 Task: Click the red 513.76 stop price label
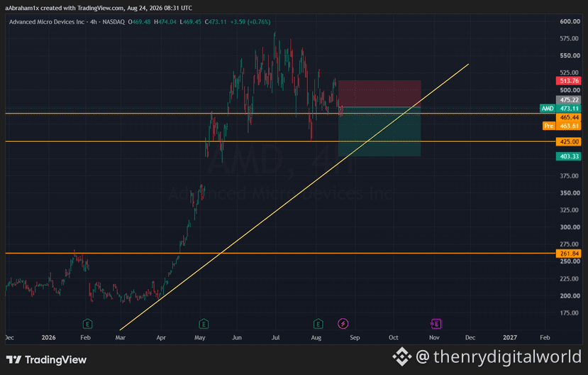click(x=569, y=81)
